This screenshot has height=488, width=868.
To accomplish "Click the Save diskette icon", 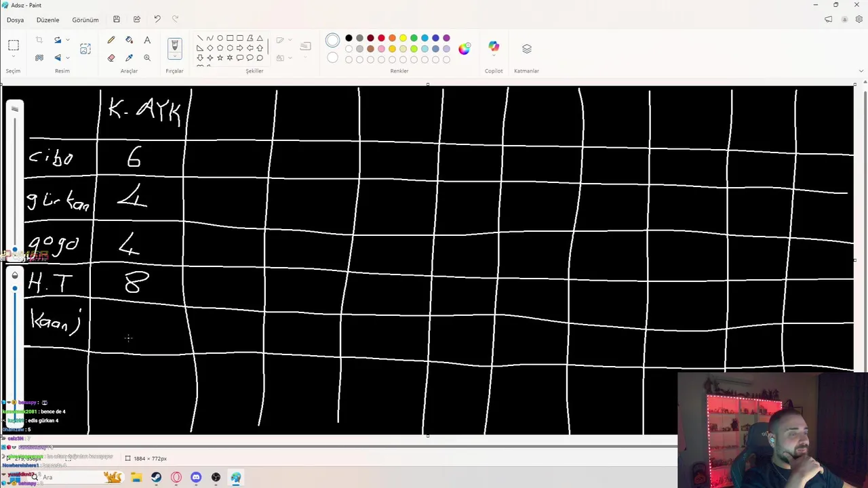I will click(117, 20).
